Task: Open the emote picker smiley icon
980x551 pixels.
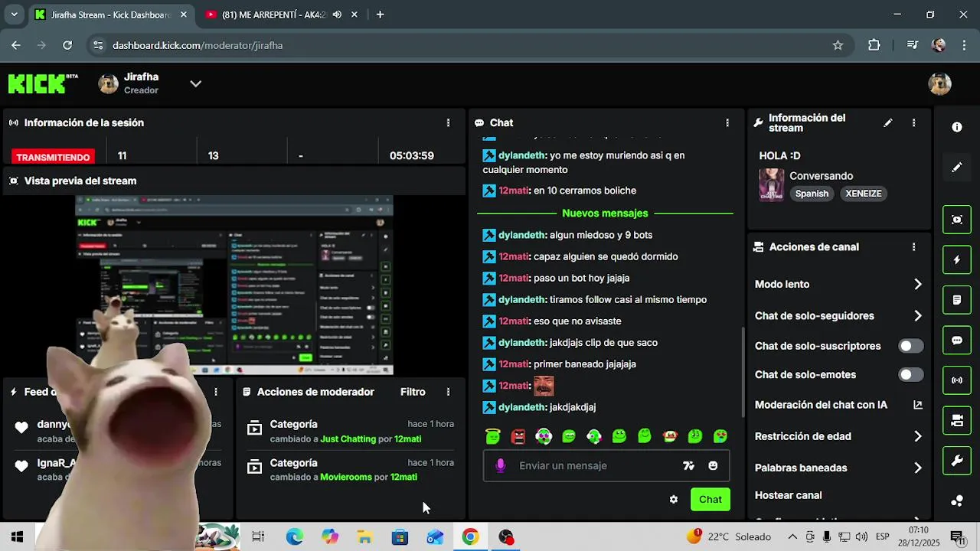Action: (x=713, y=465)
